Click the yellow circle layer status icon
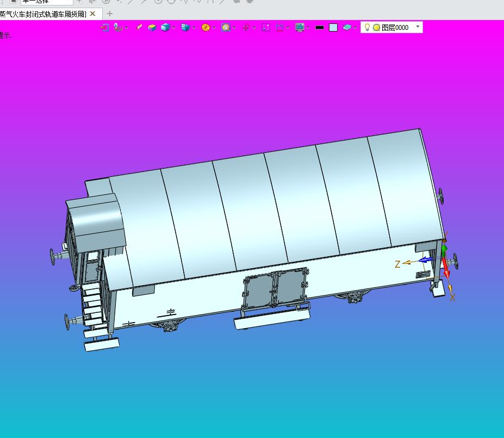The image size is (504, 438). tap(376, 28)
